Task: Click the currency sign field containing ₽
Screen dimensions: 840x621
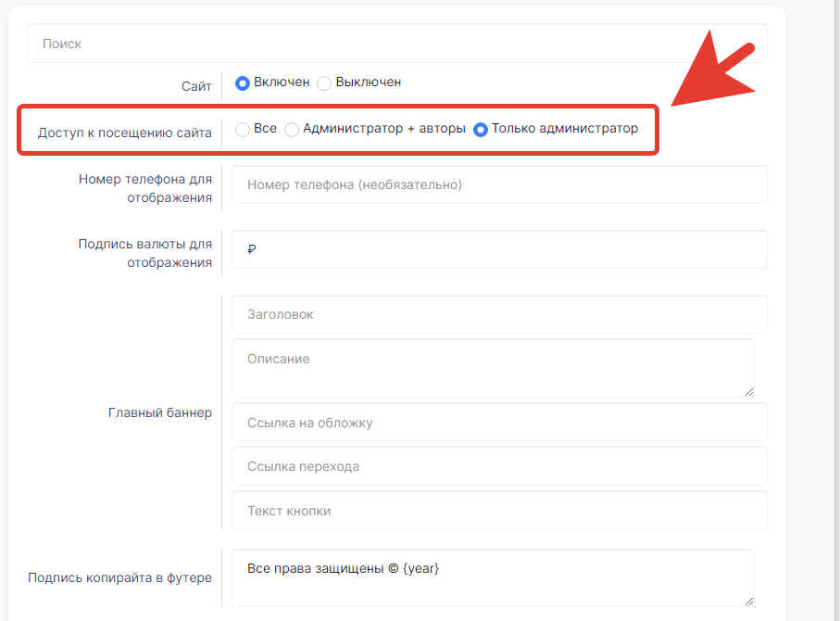Action: point(499,249)
